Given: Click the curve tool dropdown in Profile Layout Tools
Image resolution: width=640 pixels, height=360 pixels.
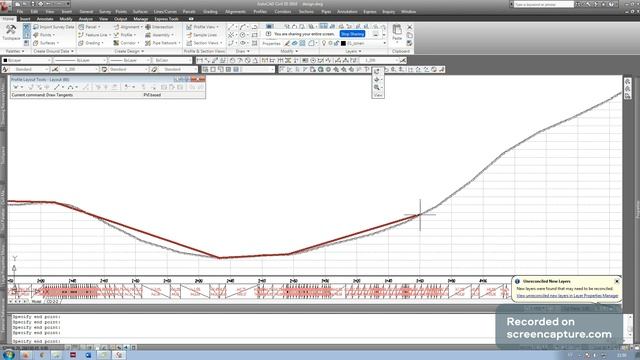Looking at the screenshot, I should [x=72, y=87].
